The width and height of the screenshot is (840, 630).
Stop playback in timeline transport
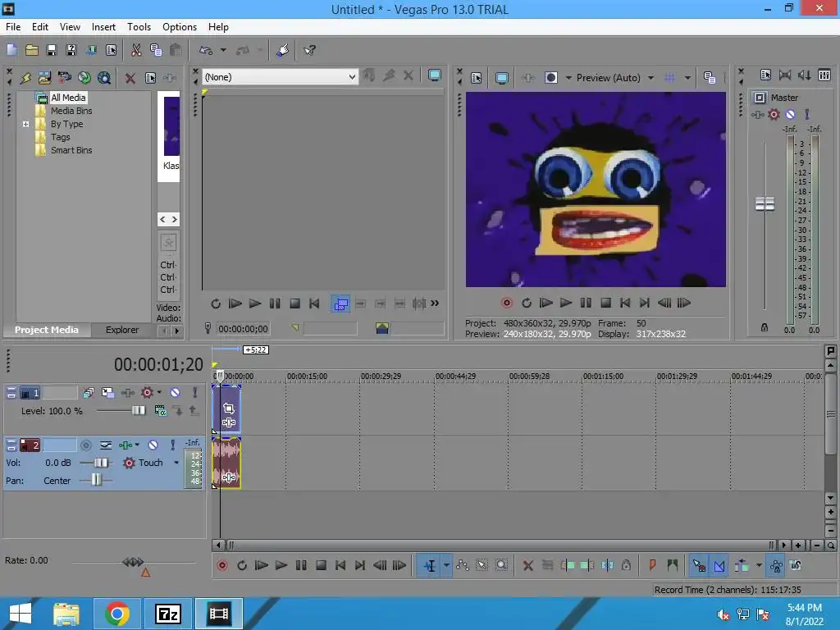[321, 566]
